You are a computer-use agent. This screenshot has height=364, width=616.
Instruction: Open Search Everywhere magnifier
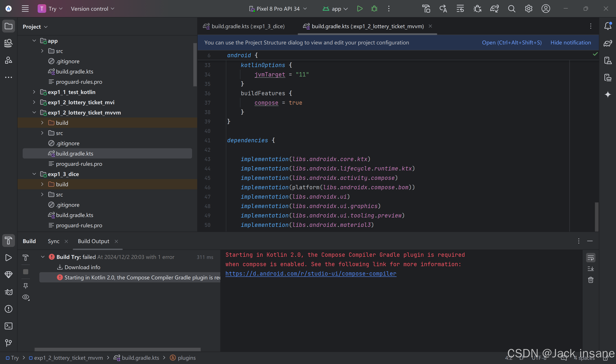pyautogui.click(x=512, y=9)
